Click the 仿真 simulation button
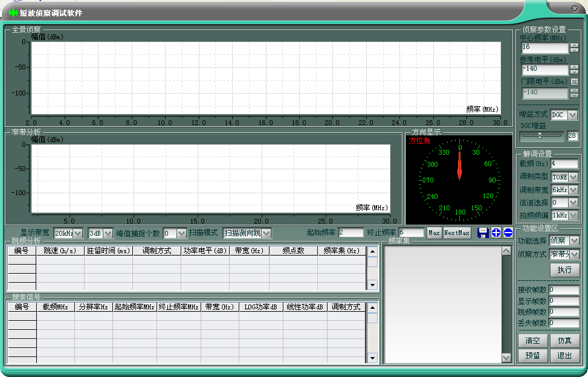This screenshot has width=588, height=377. pos(565,341)
